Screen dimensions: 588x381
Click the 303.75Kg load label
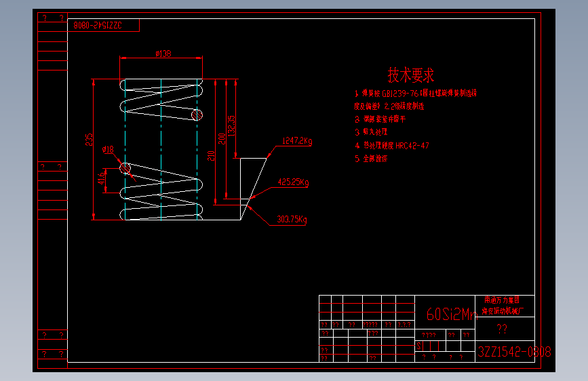pos(292,220)
